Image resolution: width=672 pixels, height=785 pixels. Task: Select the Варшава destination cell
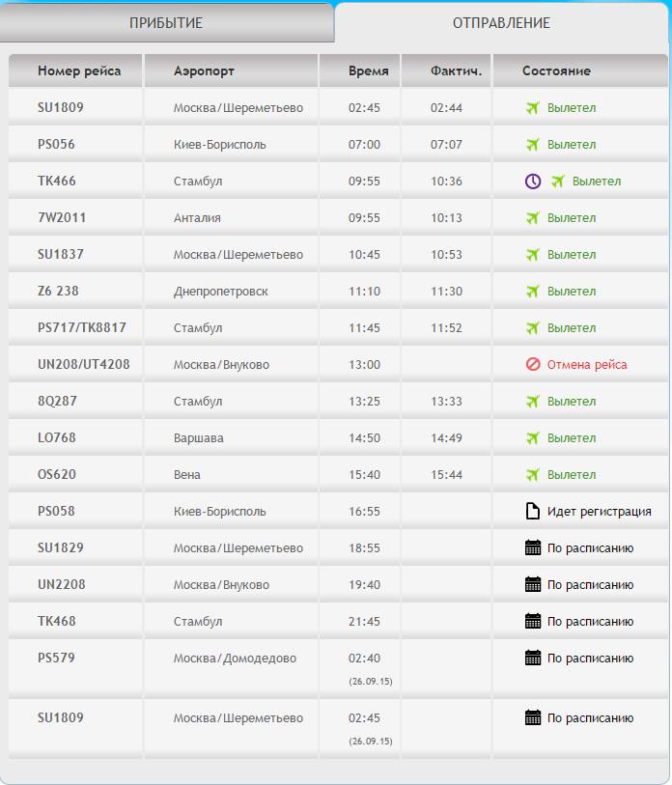point(198,438)
